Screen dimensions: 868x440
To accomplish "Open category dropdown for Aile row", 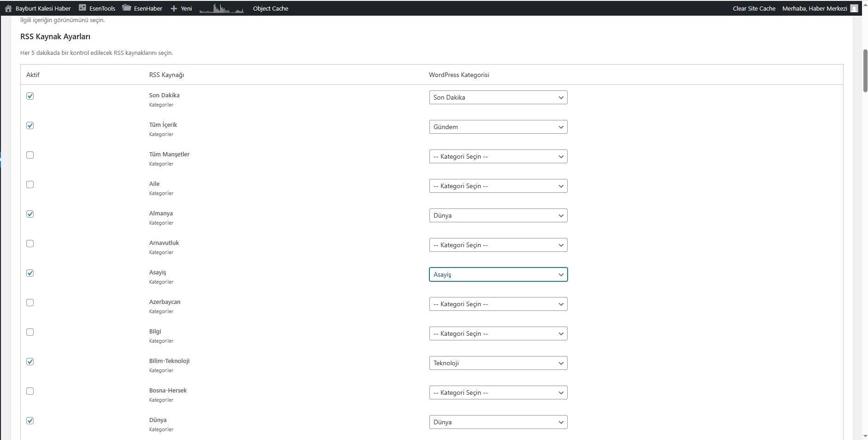I will coord(498,186).
